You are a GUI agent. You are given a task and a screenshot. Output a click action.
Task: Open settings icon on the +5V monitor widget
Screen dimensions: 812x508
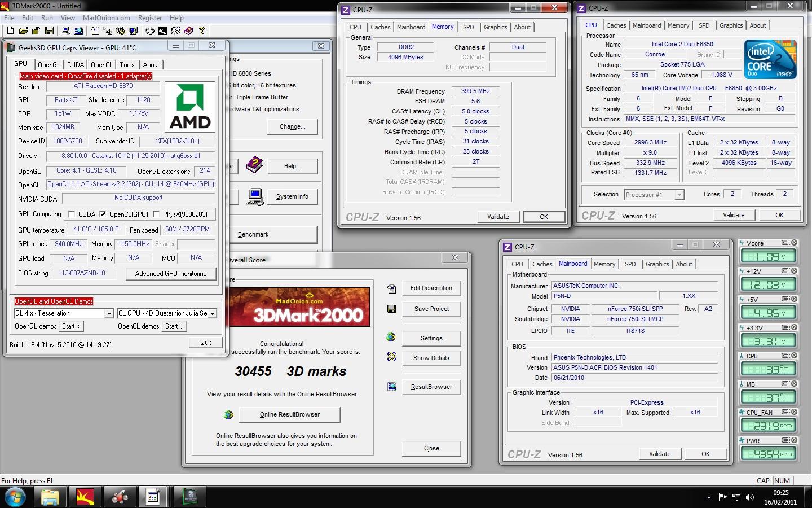[785, 299]
